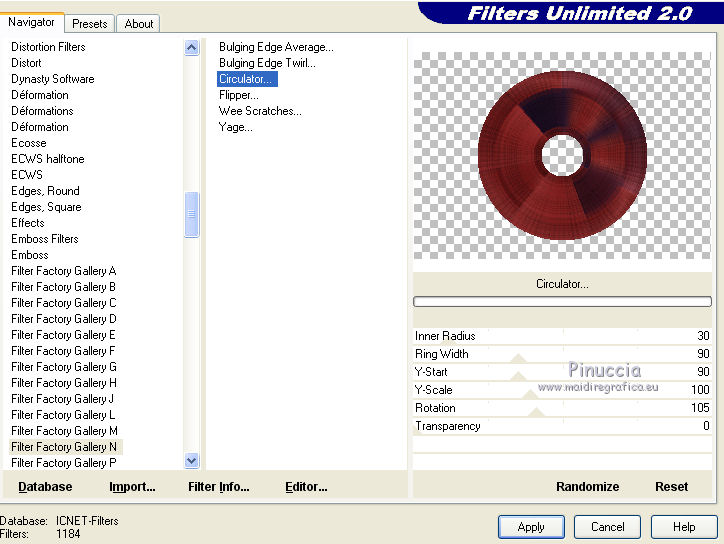Open Filter Factory Gallery A

tap(64, 271)
